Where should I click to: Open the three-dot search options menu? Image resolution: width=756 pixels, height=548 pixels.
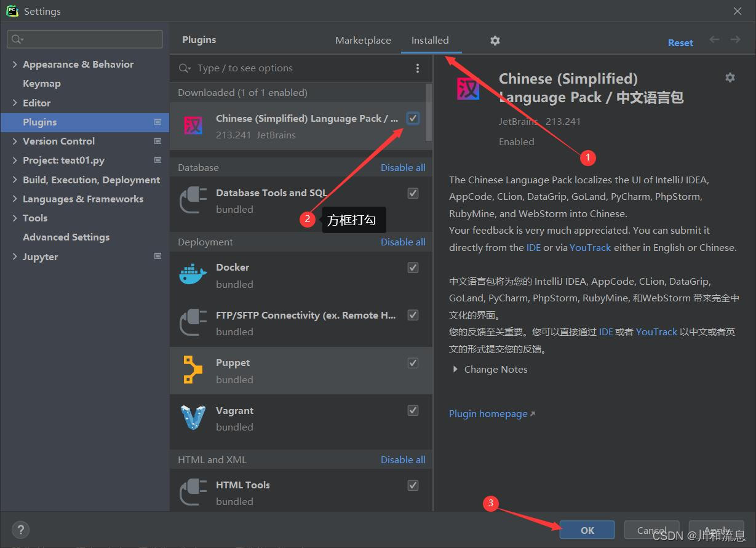(418, 68)
